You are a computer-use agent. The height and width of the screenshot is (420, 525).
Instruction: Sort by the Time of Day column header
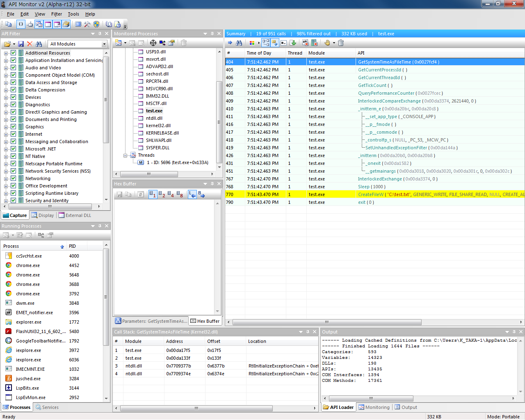pyautogui.click(x=265, y=53)
